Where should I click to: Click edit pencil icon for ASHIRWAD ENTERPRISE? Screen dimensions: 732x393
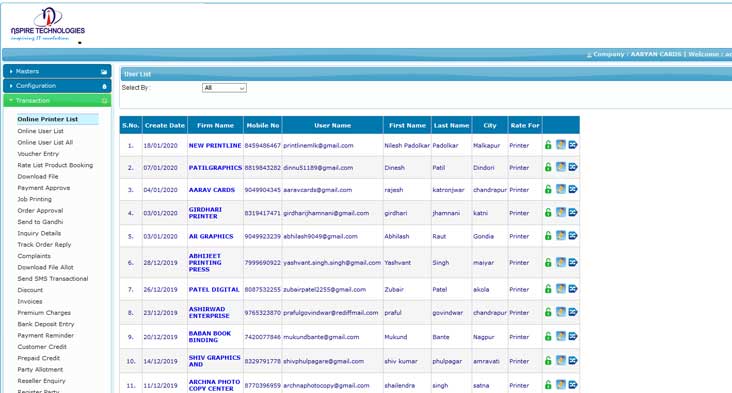click(x=561, y=312)
